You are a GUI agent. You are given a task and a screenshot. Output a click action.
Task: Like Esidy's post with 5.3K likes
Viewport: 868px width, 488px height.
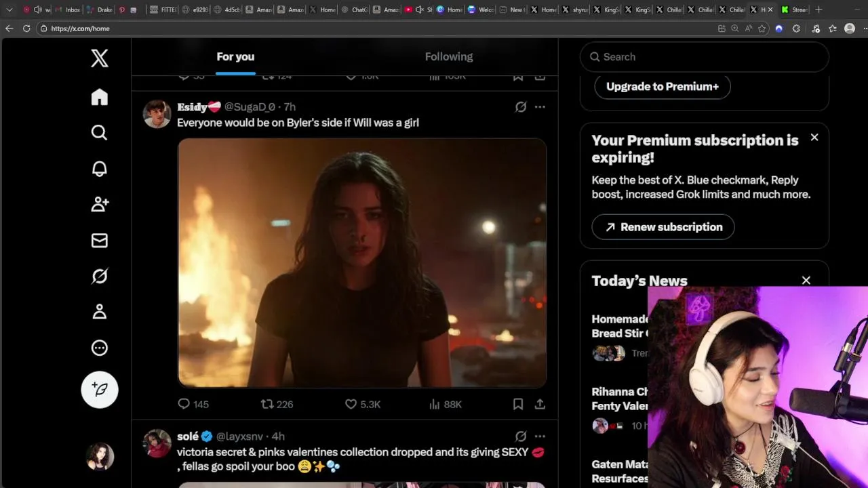tap(363, 404)
